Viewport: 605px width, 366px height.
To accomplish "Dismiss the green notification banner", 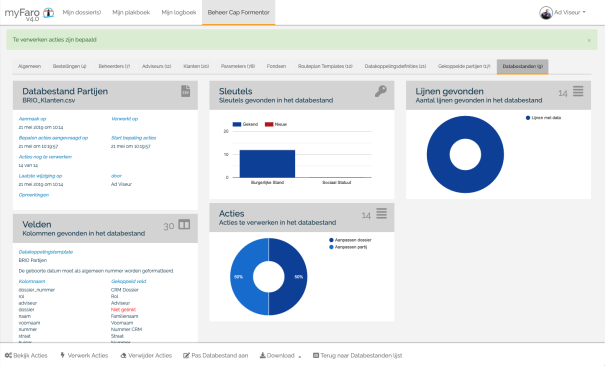I will pos(589,40).
